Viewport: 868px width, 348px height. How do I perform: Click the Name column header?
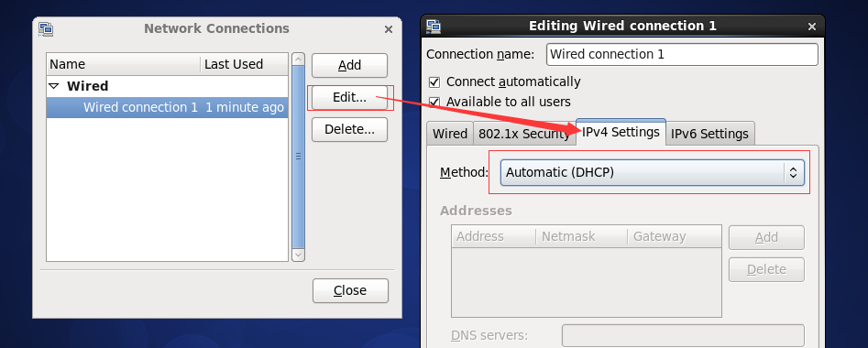coord(124,64)
